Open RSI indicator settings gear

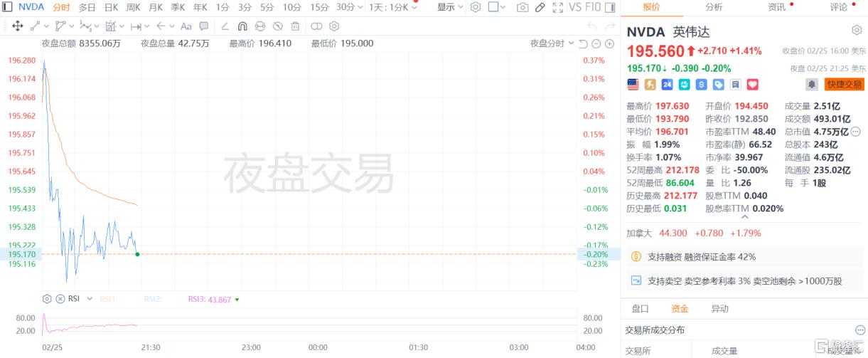click(47, 299)
